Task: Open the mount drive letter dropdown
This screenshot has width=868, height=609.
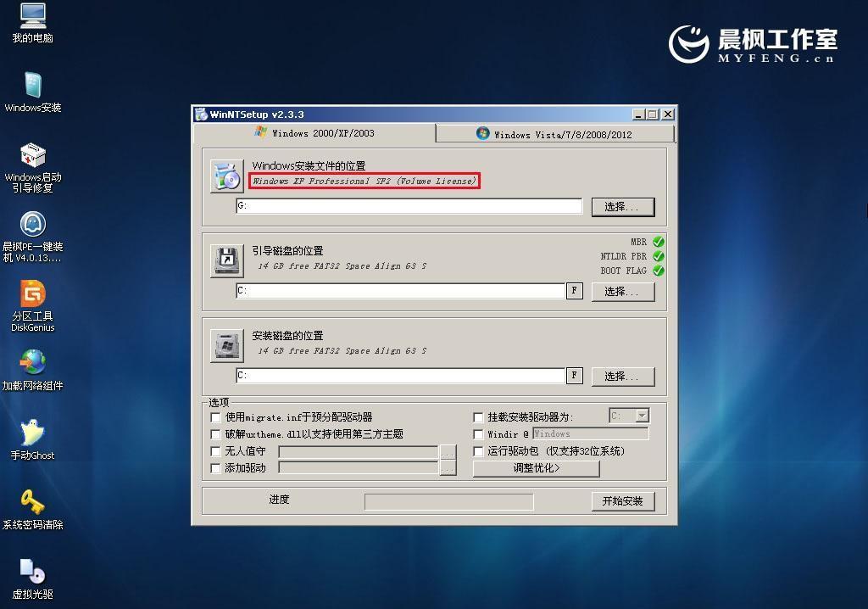Action: coord(643,416)
